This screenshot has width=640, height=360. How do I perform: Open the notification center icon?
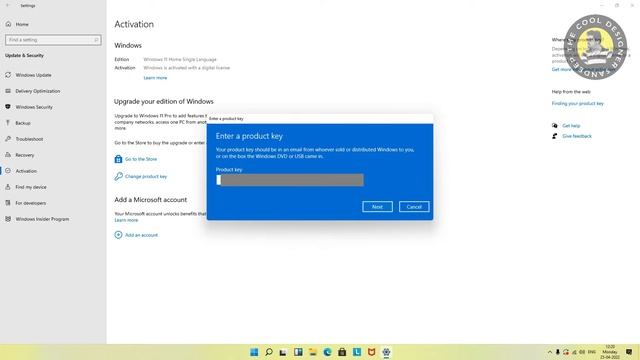point(629,352)
